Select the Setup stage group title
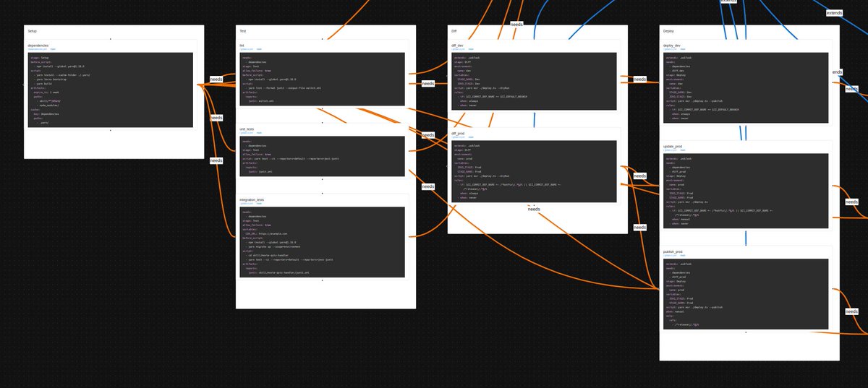 (x=33, y=31)
